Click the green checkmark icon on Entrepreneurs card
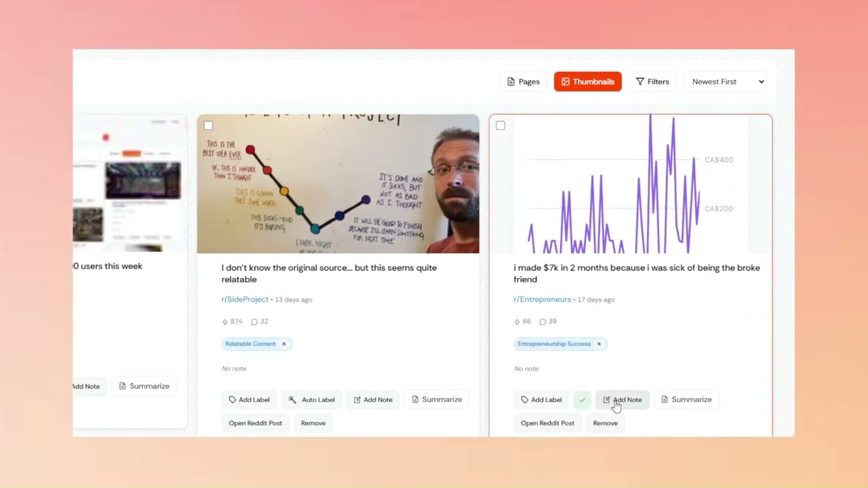The height and width of the screenshot is (488, 868). click(582, 400)
